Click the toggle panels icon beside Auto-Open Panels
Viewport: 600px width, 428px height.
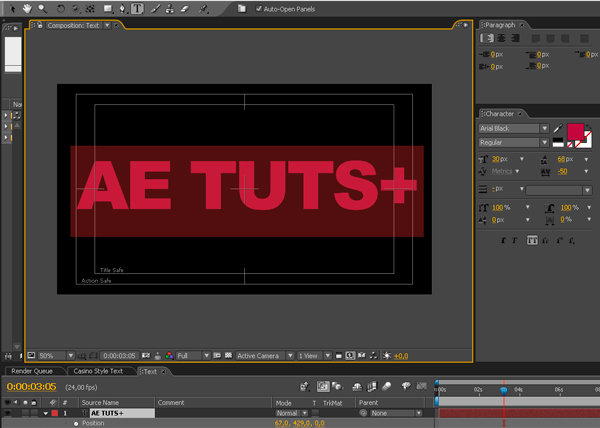point(241,8)
